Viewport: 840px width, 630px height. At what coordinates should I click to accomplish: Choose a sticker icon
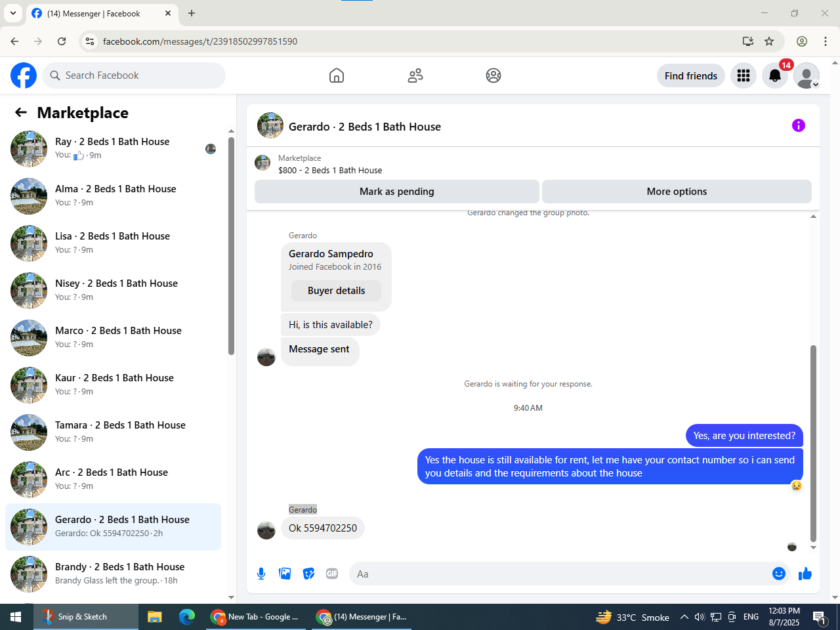coord(308,574)
